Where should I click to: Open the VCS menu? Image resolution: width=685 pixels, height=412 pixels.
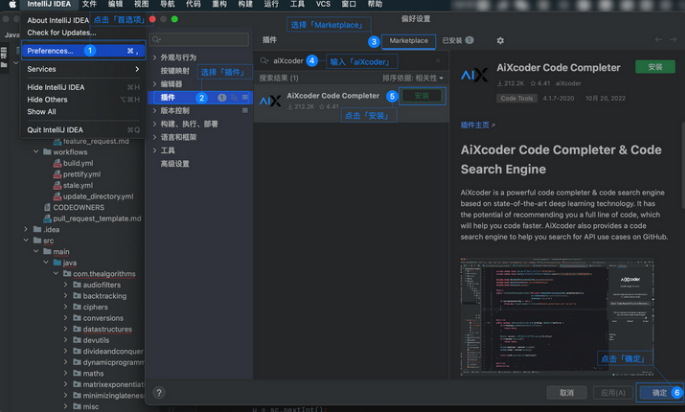323,4
